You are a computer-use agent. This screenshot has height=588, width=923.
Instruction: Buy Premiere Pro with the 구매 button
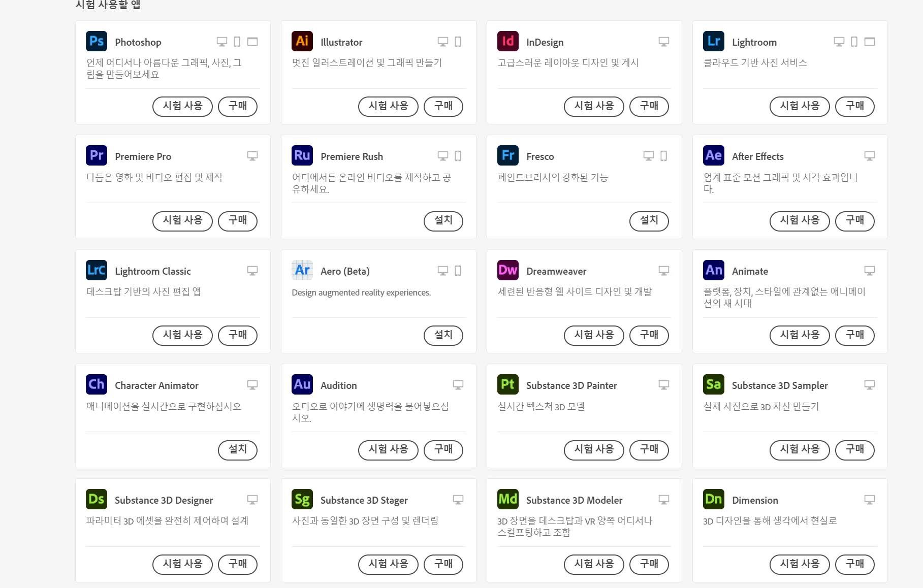pyautogui.click(x=238, y=221)
